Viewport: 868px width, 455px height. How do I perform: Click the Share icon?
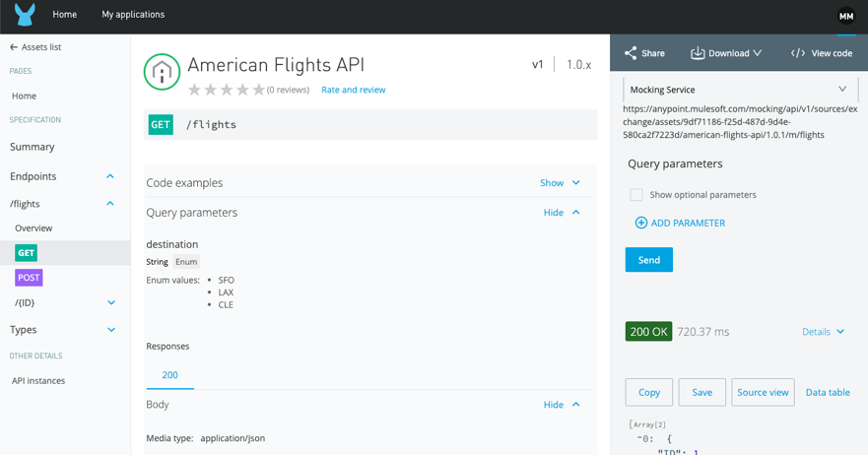[x=631, y=53]
